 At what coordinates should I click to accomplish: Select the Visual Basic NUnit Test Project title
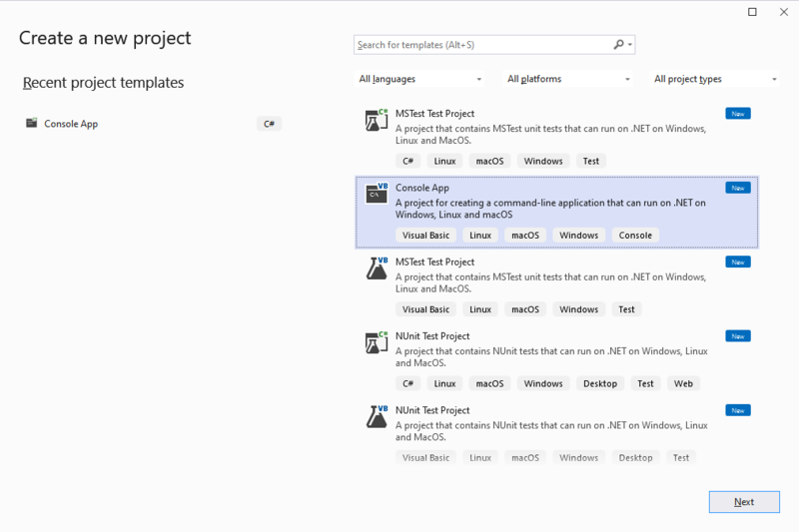click(432, 410)
